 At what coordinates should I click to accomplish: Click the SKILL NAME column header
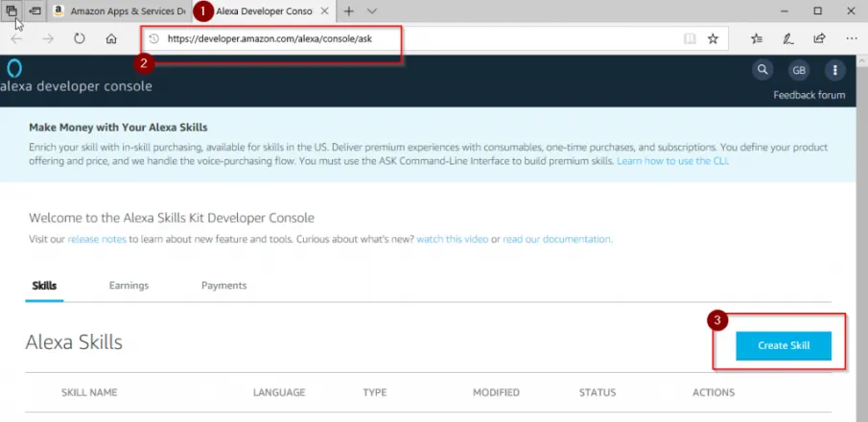[89, 392]
